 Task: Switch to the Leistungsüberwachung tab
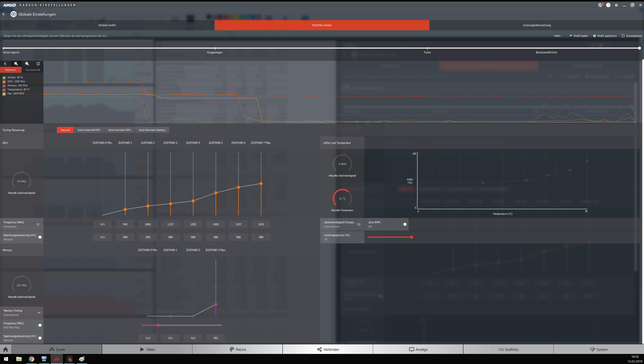click(537, 25)
